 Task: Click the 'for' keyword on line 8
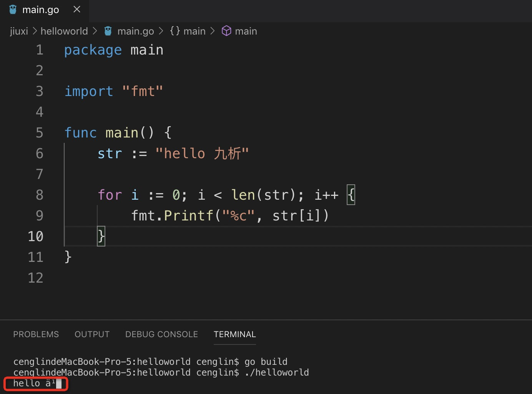110,195
